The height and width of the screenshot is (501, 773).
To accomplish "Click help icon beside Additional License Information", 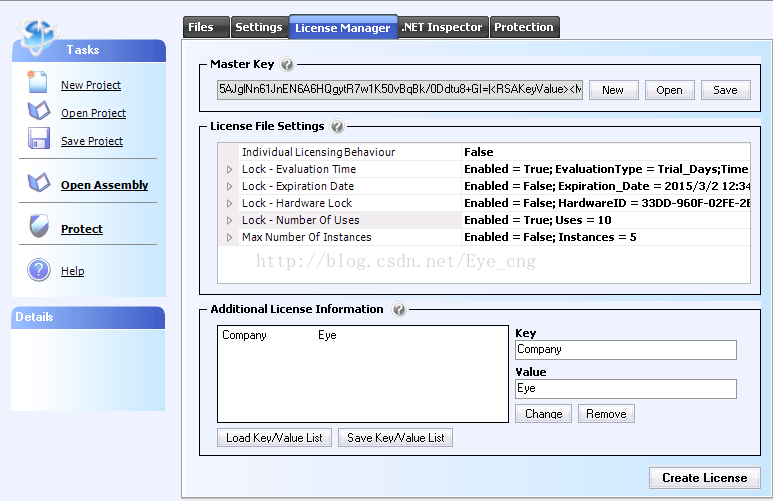I will [399, 310].
